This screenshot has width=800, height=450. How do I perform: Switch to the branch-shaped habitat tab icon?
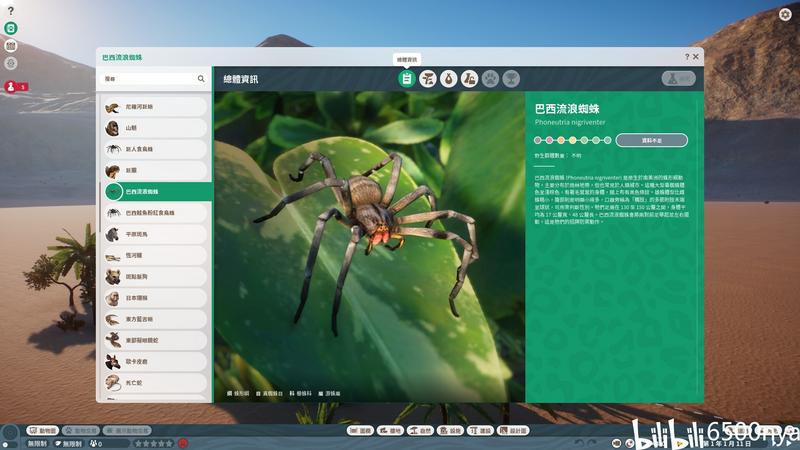(x=428, y=79)
